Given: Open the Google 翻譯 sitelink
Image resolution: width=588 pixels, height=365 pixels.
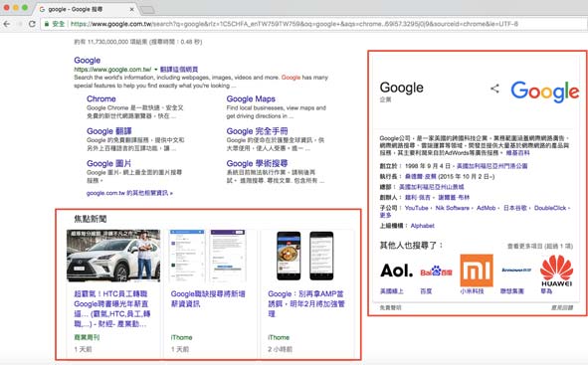Looking at the screenshot, I should pos(109,131).
